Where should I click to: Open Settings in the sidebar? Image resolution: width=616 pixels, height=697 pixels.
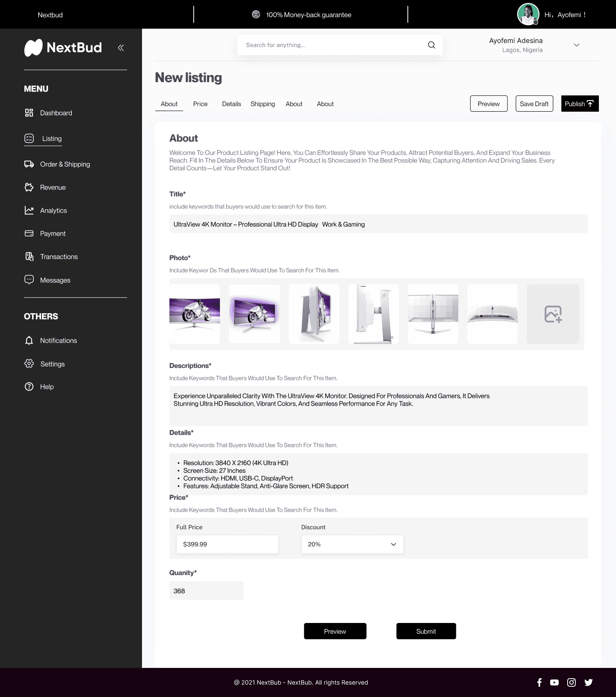point(53,364)
